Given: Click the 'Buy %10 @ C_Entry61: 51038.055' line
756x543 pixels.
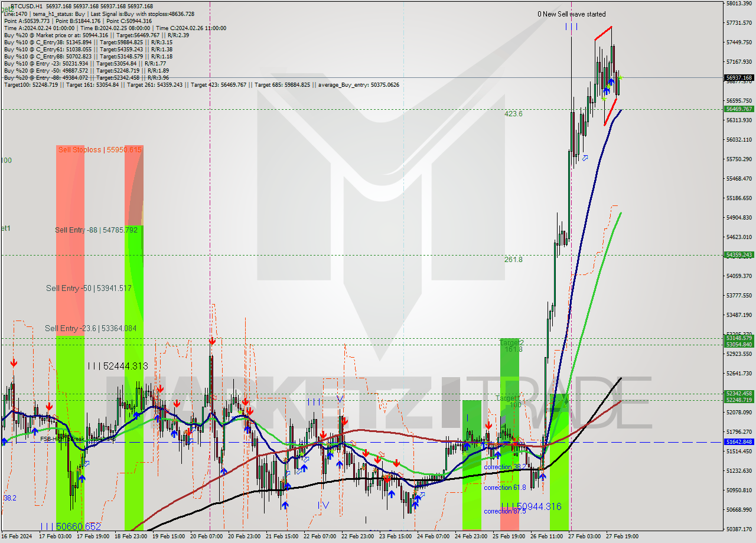Looking at the screenshot, I should (88, 50).
